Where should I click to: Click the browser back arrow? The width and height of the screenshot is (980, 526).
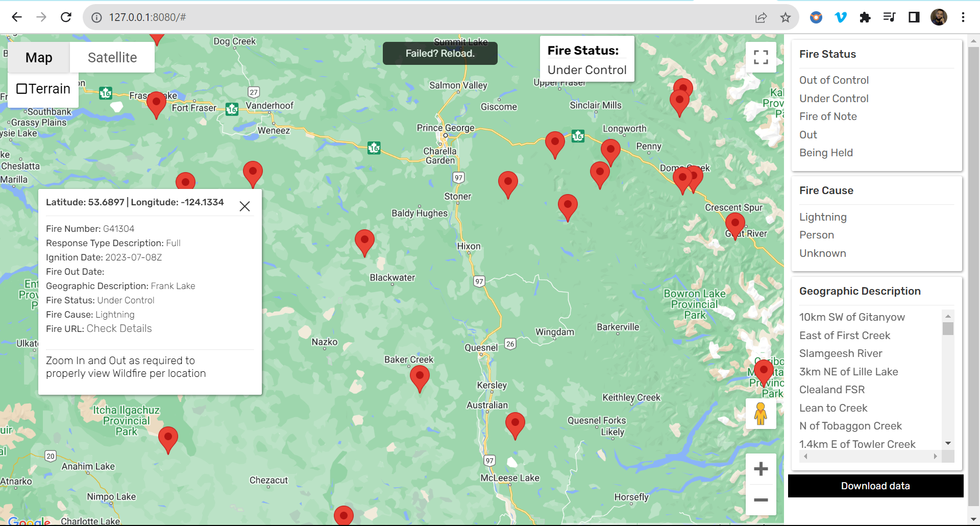point(17,17)
